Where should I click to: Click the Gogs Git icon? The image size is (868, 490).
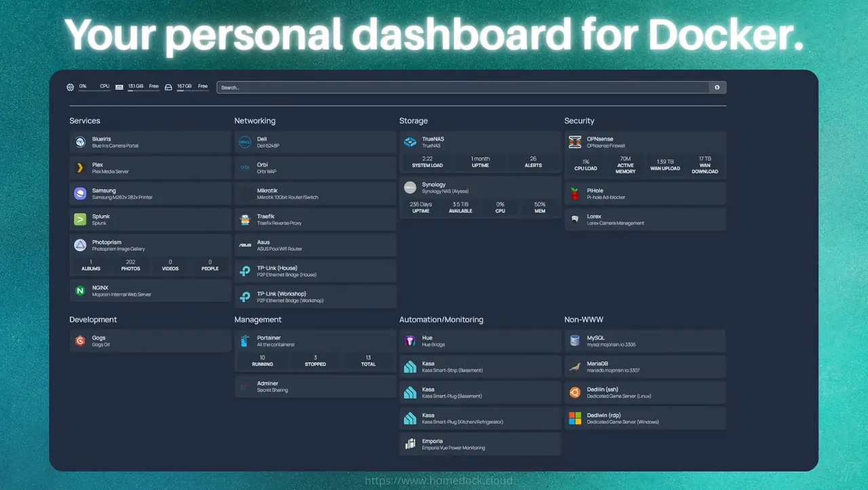click(80, 341)
